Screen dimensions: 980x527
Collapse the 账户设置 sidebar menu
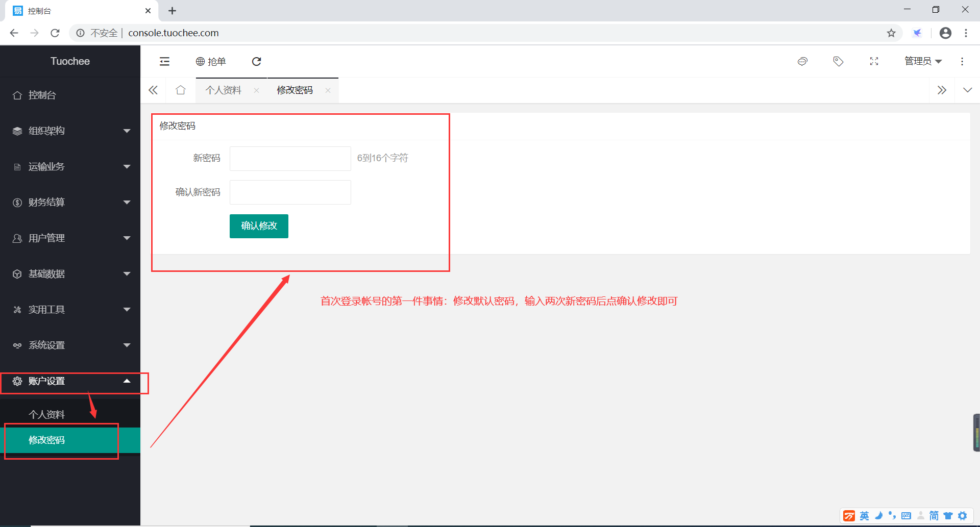click(x=70, y=381)
